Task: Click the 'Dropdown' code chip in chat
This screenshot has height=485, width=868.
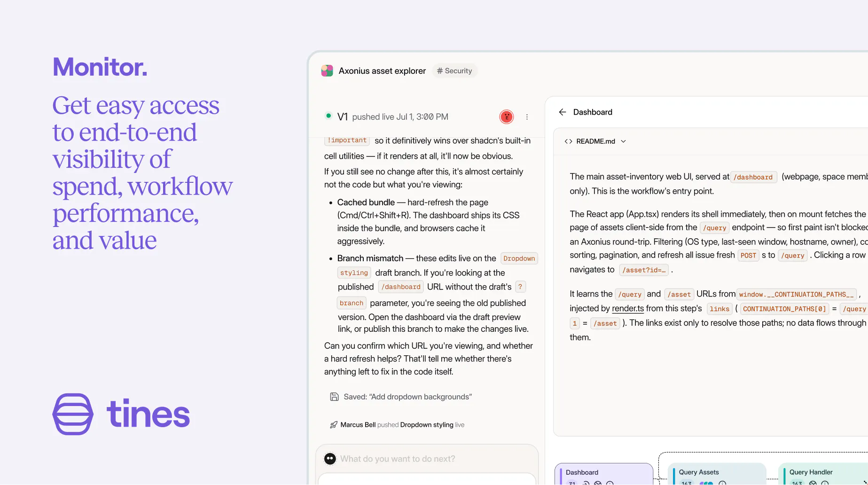Action: point(519,258)
